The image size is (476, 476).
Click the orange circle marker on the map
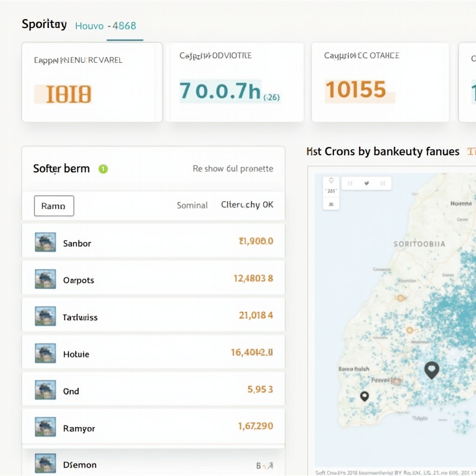410,331
